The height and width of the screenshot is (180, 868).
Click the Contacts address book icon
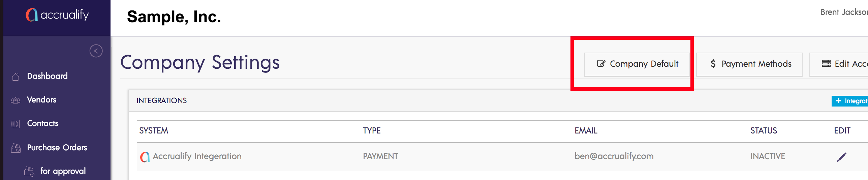tap(15, 124)
